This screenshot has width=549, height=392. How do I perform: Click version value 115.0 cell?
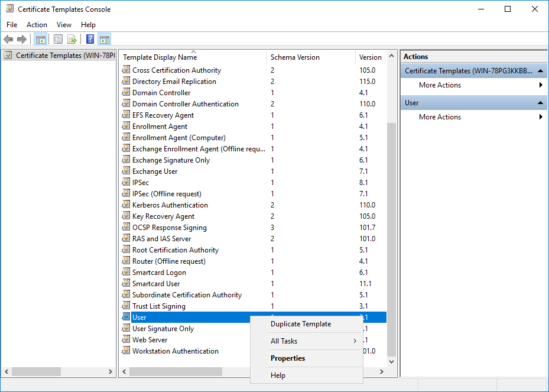point(367,81)
